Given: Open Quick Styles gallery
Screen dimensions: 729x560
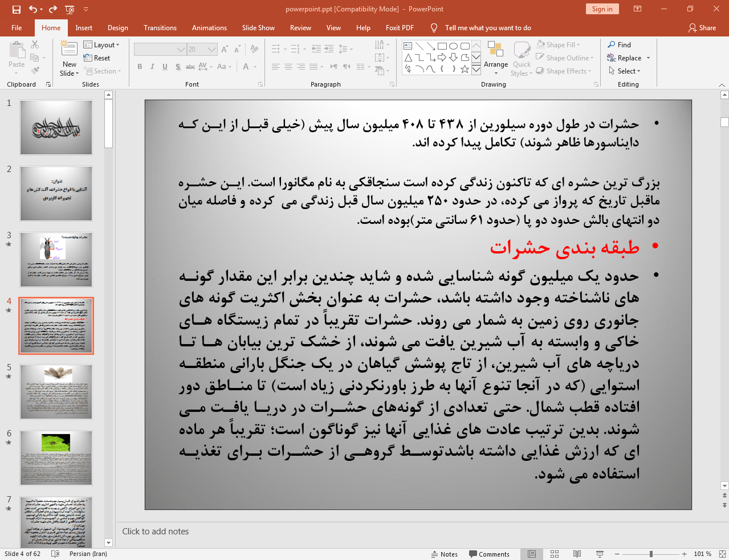Looking at the screenshot, I should coord(522,58).
